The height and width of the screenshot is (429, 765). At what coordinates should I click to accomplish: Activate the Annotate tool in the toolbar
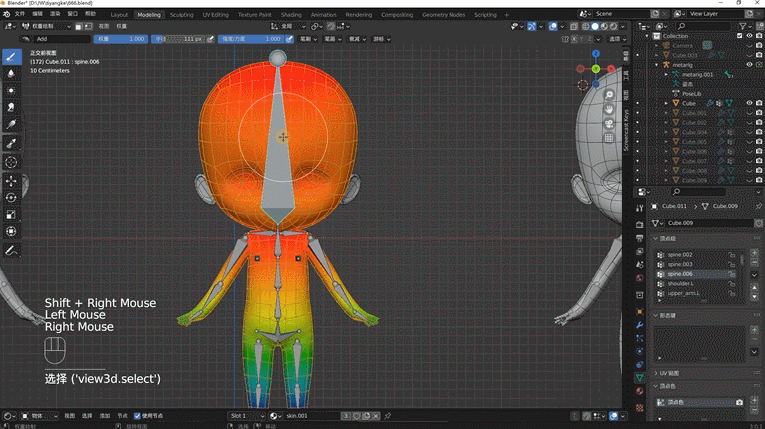(11, 250)
